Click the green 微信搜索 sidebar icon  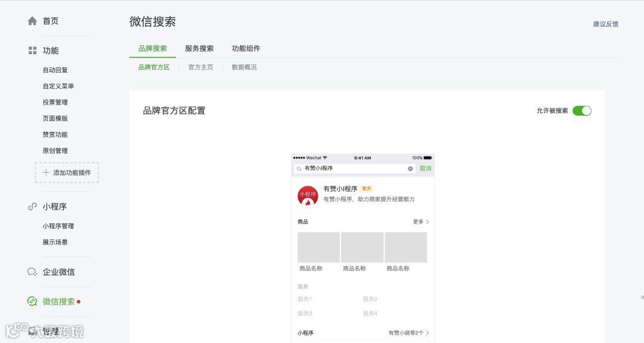tap(32, 301)
